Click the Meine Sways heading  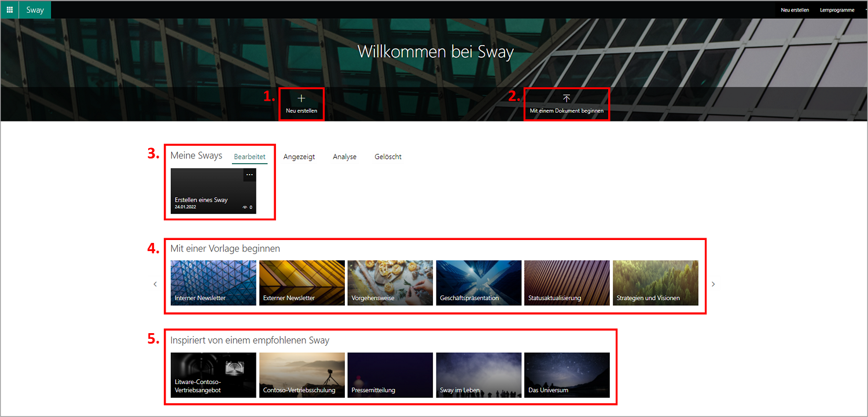pos(196,156)
